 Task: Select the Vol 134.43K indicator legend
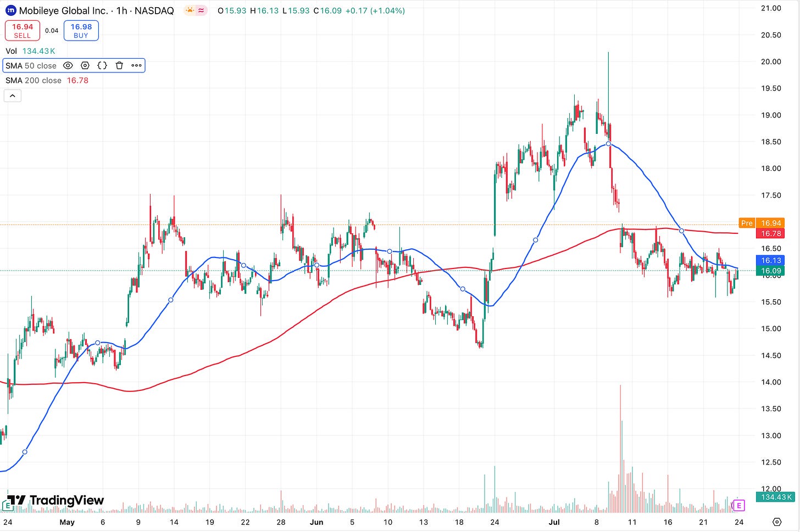[30, 51]
